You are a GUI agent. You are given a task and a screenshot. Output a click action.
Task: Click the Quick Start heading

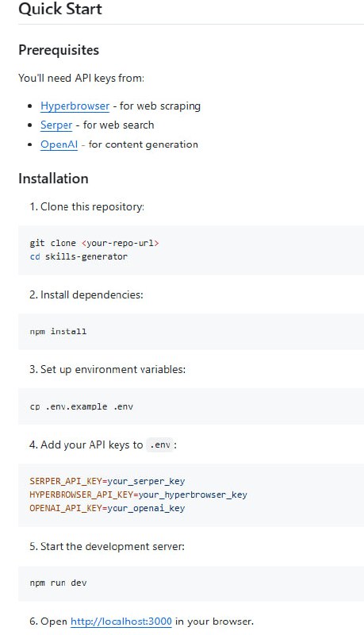[60, 9]
